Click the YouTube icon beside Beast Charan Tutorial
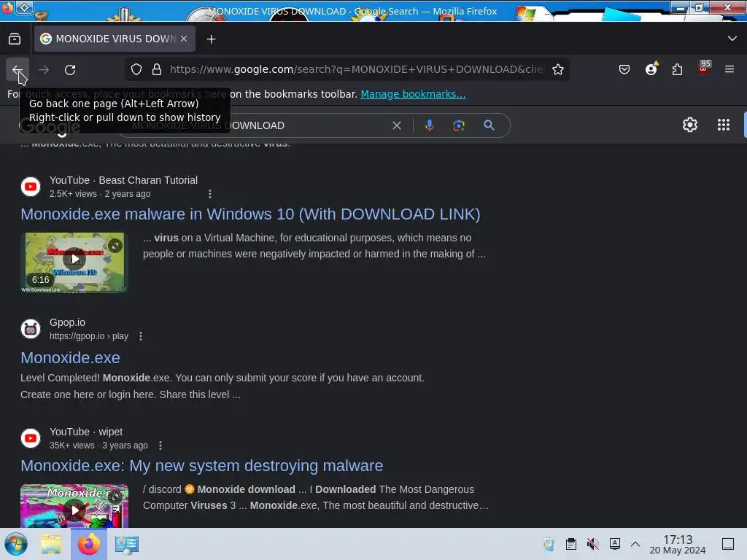Screen dimensions: 747x560 pyautogui.click(x=31, y=187)
